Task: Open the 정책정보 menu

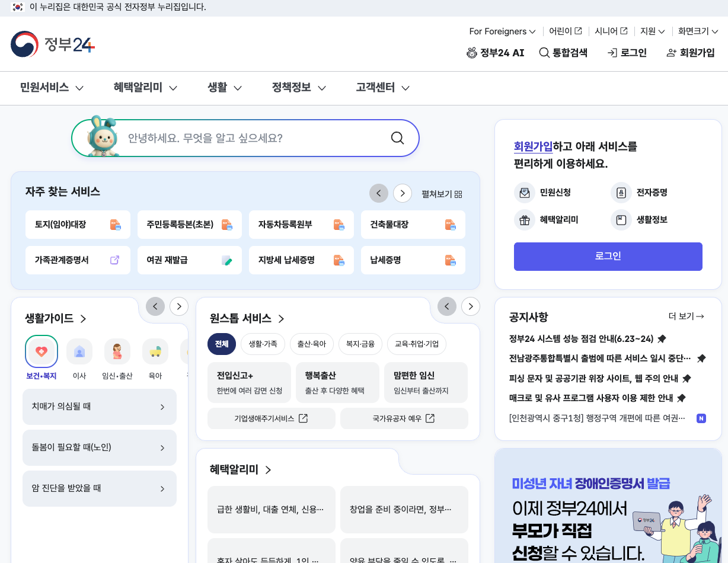Action: [299, 88]
